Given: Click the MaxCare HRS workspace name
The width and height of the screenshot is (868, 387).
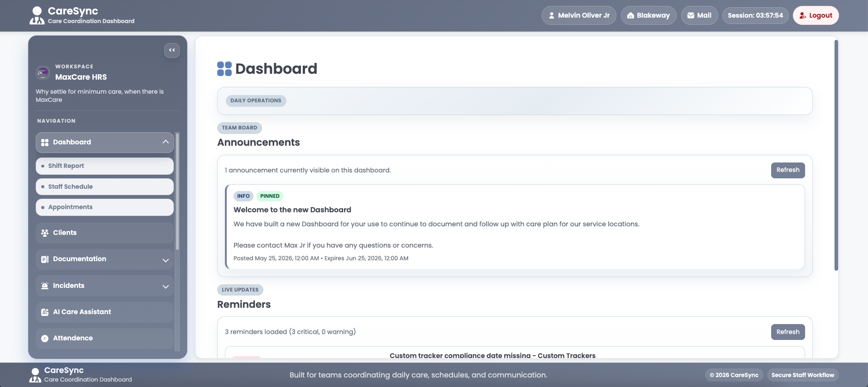Looking at the screenshot, I should (x=81, y=77).
